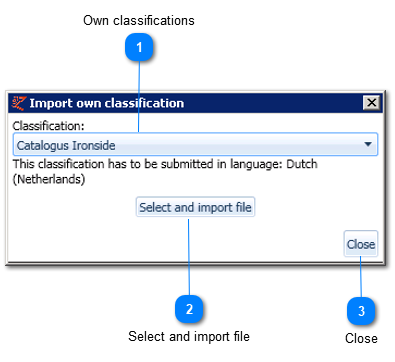This screenshot has height=362, width=395.
Task: Click the 'submitted in language: Dutch' notice
Action: [165, 171]
